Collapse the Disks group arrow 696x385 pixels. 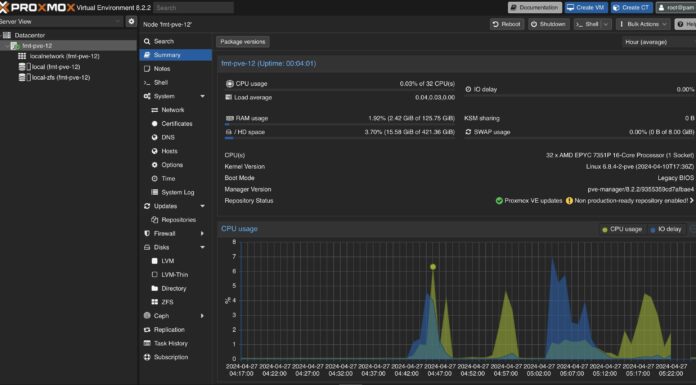(x=202, y=247)
